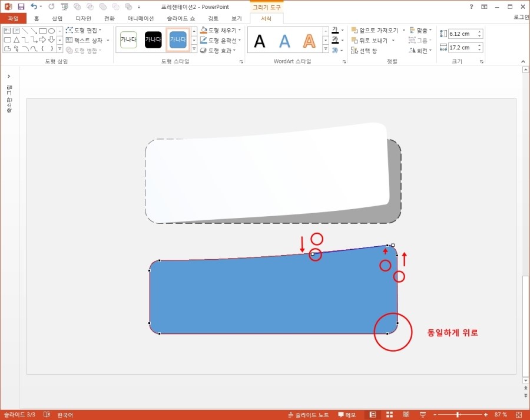Open ribbon display options
Screen dimensions: 530x420
[485, 6]
